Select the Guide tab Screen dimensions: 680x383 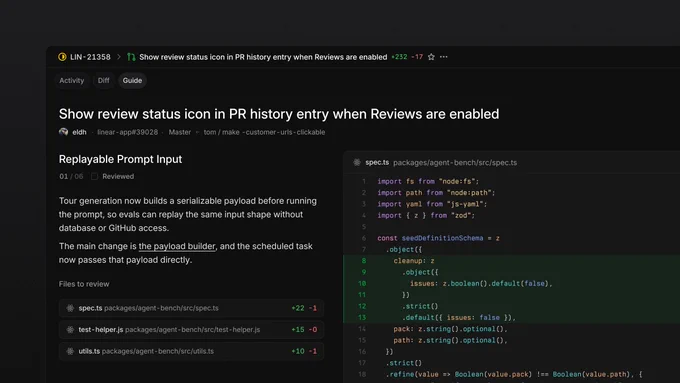[x=132, y=80]
